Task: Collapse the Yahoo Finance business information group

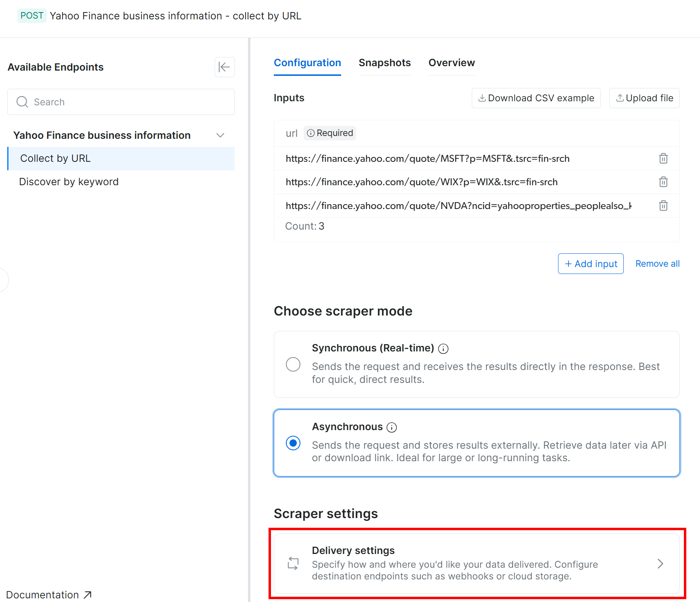Action: click(220, 135)
